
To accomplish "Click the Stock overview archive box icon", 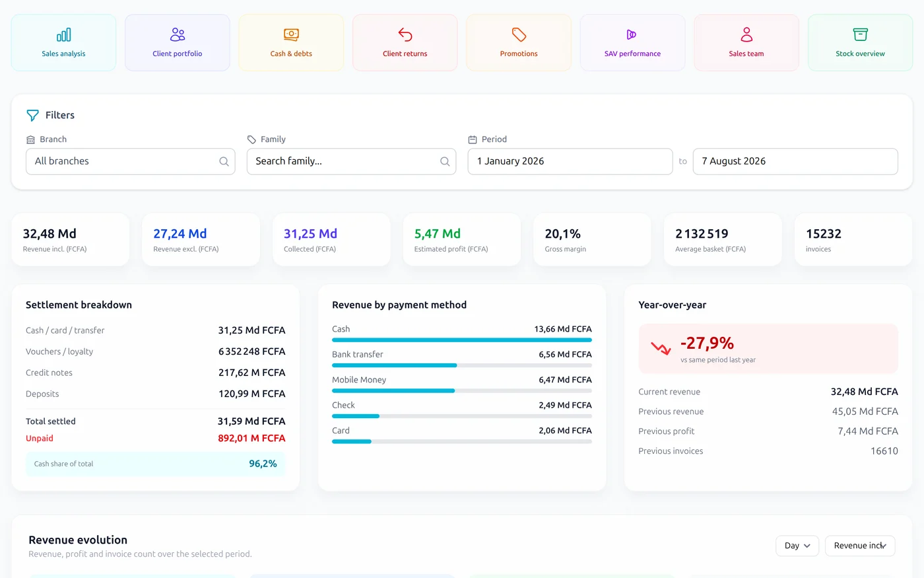I will [x=860, y=34].
